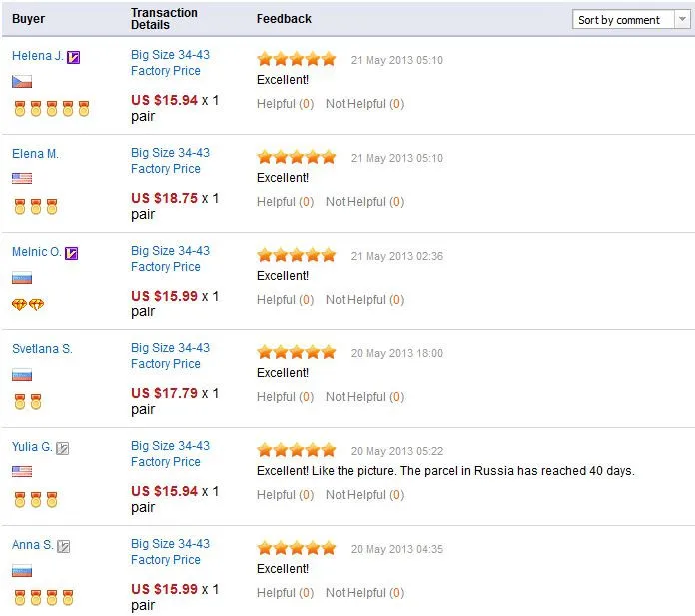Click the Feedback column header
Viewport: 695px width, 616px height.
pos(284,19)
